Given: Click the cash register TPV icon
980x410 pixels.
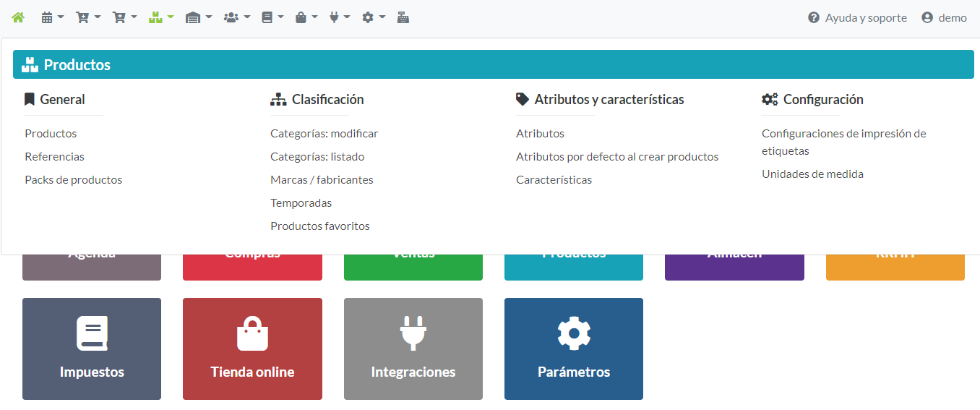Looking at the screenshot, I should [403, 17].
